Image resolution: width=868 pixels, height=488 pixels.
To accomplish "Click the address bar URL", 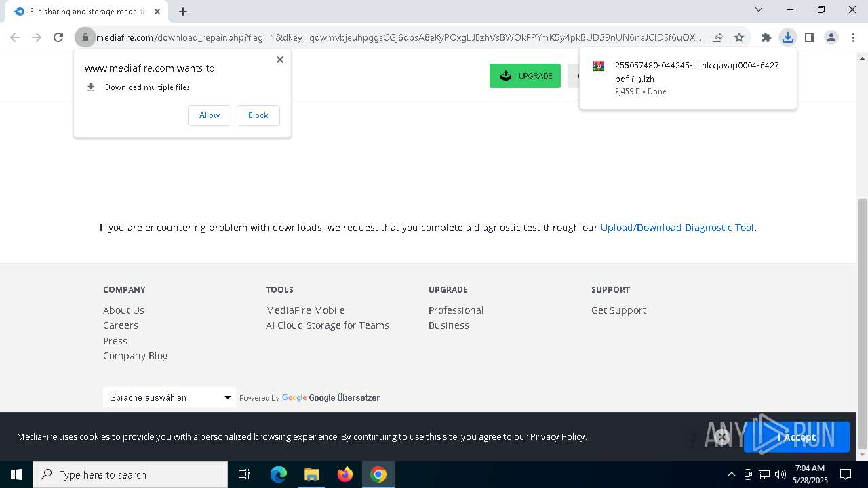I will [x=399, y=37].
